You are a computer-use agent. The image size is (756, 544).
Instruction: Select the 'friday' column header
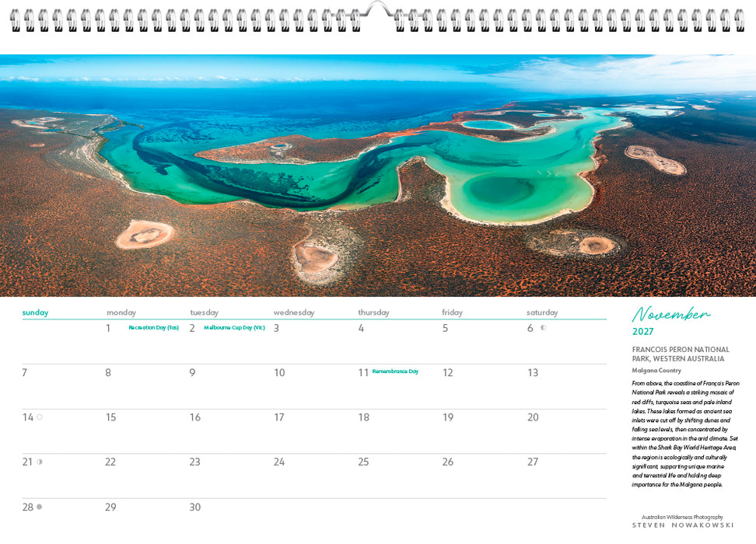click(452, 312)
